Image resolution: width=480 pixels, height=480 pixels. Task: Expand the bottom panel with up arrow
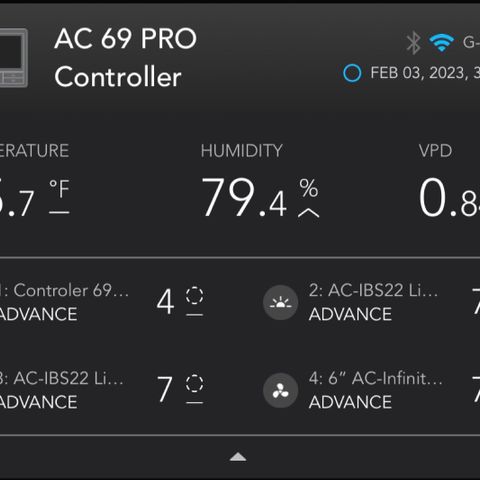point(238,457)
